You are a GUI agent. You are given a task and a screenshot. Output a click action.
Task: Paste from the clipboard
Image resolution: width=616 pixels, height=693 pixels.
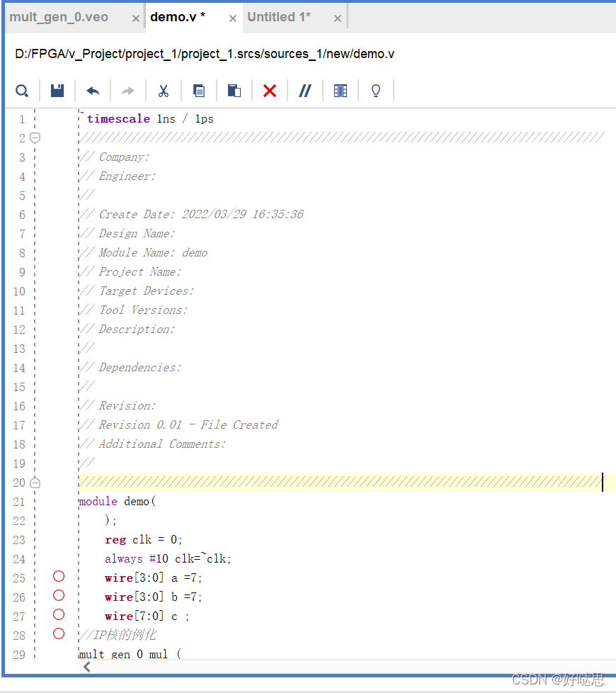click(x=234, y=91)
